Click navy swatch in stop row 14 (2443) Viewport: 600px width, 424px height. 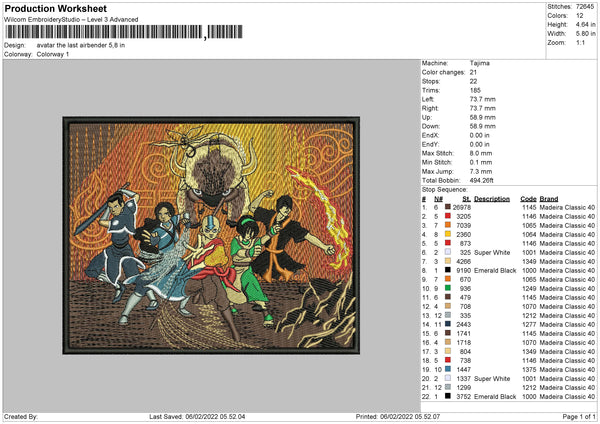[x=447, y=324]
